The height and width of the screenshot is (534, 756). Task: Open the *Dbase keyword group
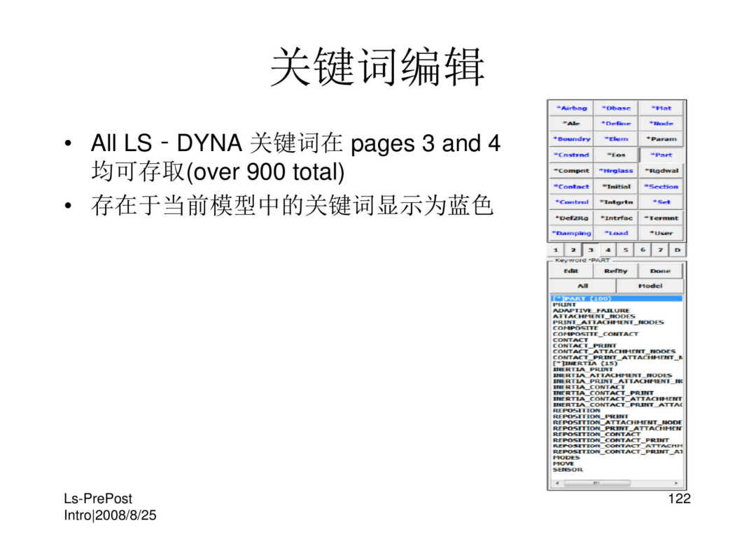click(x=616, y=108)
